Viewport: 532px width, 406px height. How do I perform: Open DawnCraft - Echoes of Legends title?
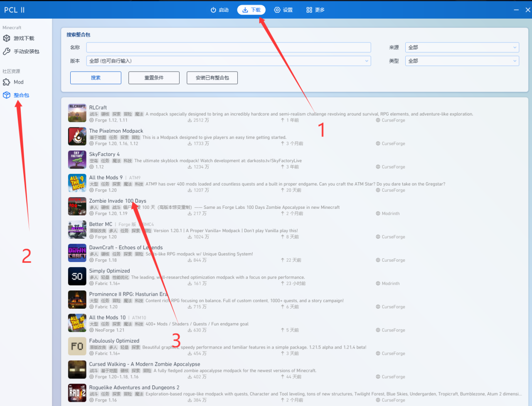pyautogui.click(x=126, y=248)
